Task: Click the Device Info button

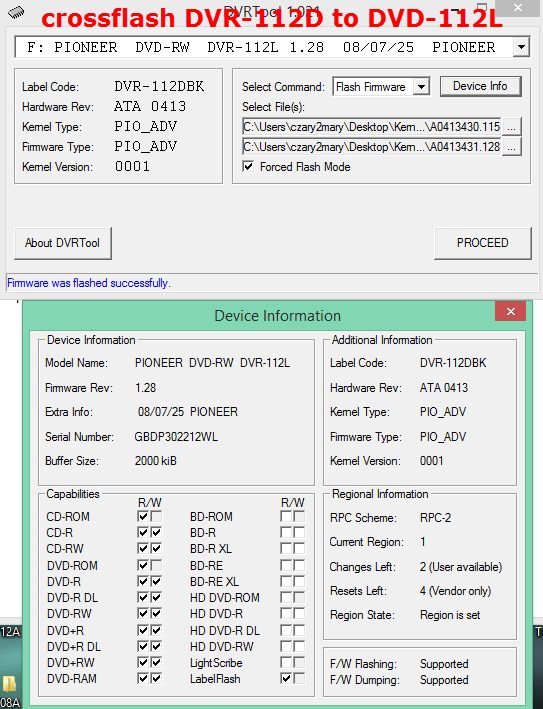Action: coord(480,86)
